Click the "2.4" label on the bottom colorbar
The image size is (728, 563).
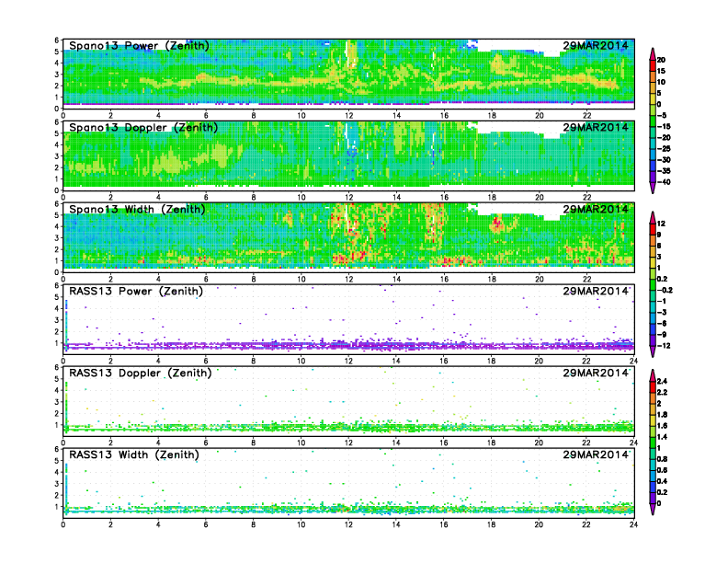pyautogui.click(x=662, y=382)
